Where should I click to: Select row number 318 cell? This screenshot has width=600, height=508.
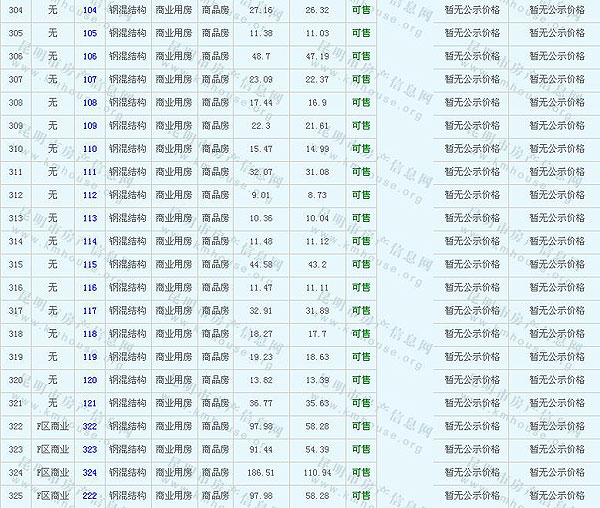15,334
